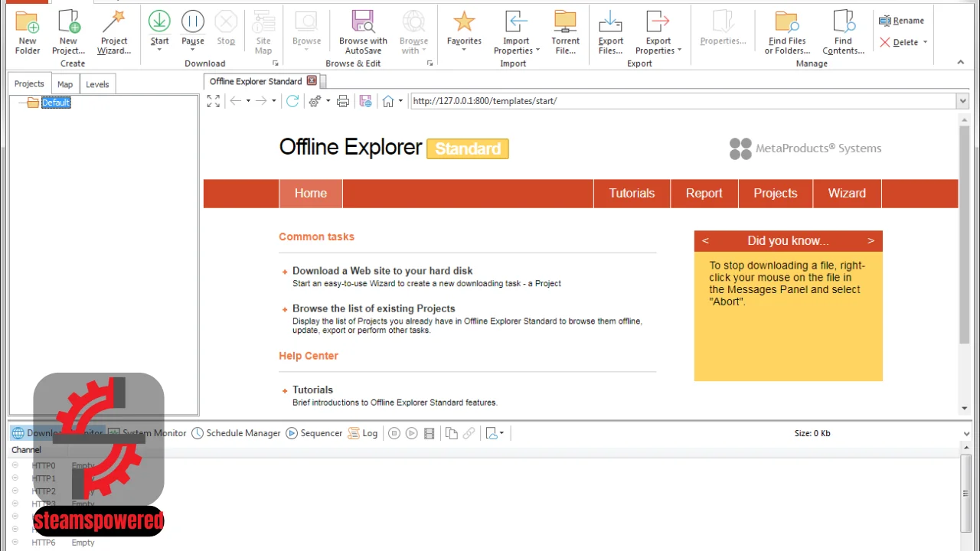Viewport: 980px width, 551px height.
Task: Switch to the Map tab
Action: point(65,84)
